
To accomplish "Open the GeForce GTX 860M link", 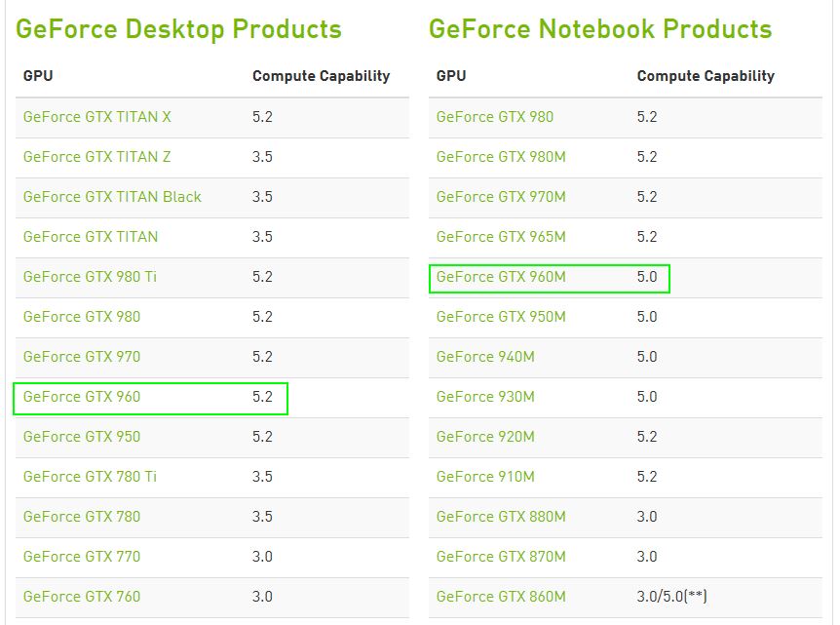I will [501, 597].
